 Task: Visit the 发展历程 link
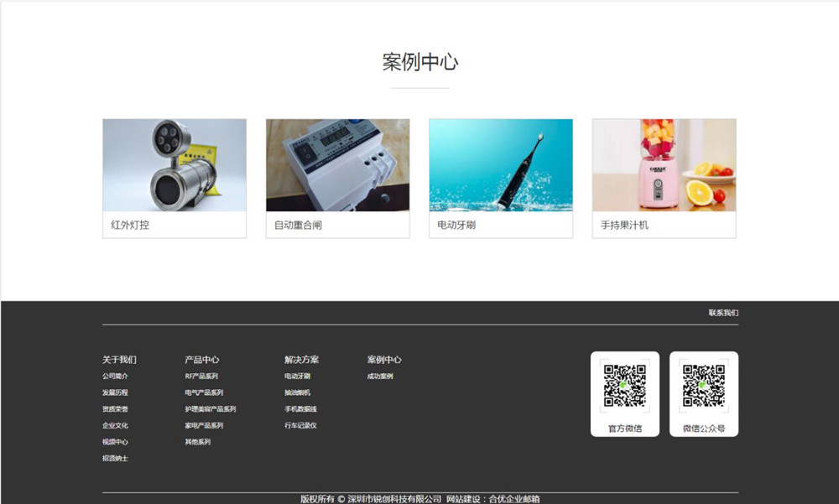tap(114, 392)
